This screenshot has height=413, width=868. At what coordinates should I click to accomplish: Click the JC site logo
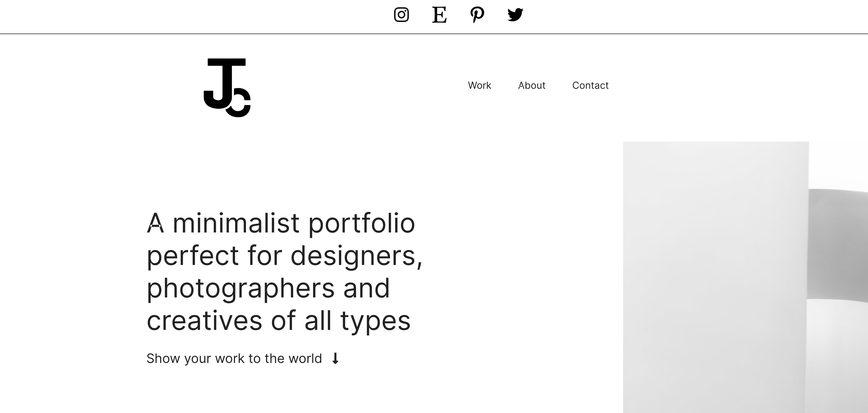[x=227, y=87]
